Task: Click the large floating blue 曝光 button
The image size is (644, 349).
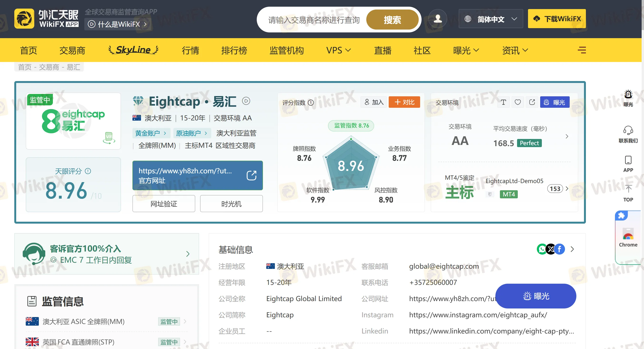Action: pyautogui.click(x=536, y=296)
